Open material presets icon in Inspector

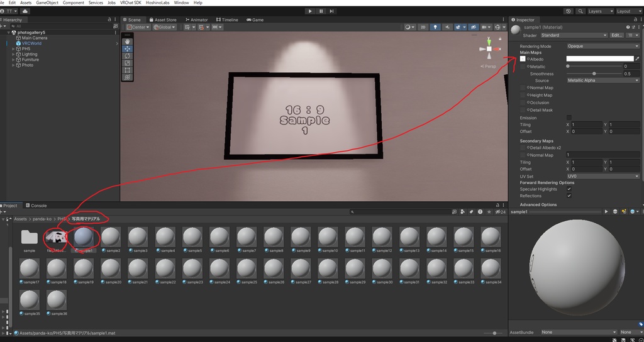pyautogui.click(x=634, y=27)
